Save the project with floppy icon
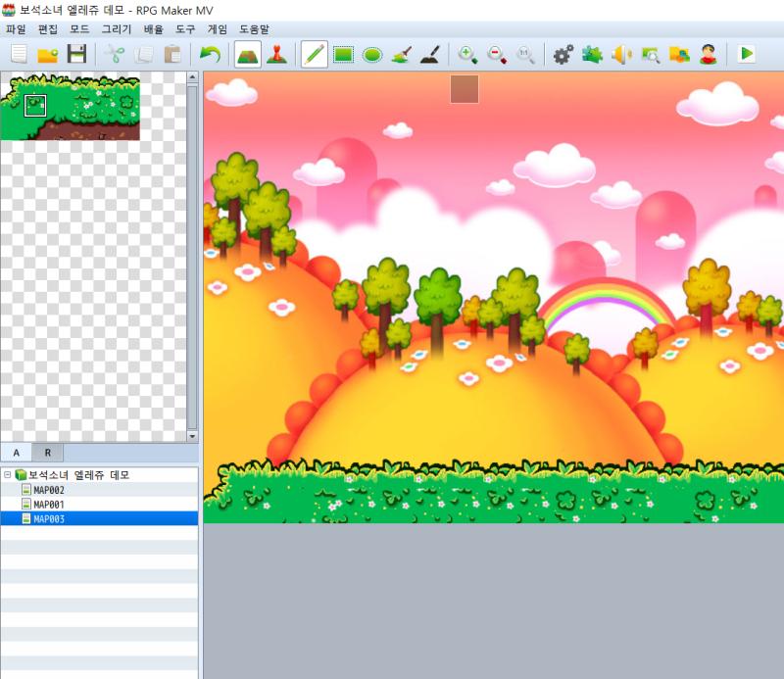Viewport: 784px width, 679px height. (x=76, y=54)
